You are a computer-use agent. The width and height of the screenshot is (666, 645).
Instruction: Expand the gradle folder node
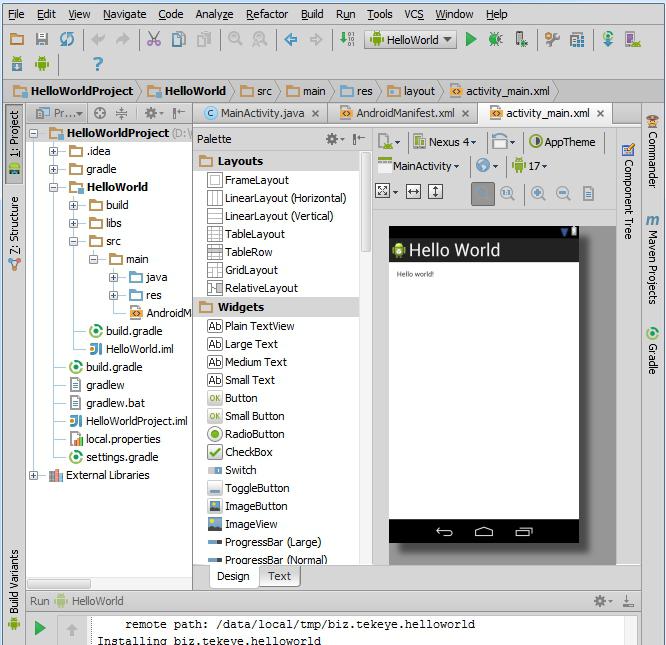pos(54,169)
